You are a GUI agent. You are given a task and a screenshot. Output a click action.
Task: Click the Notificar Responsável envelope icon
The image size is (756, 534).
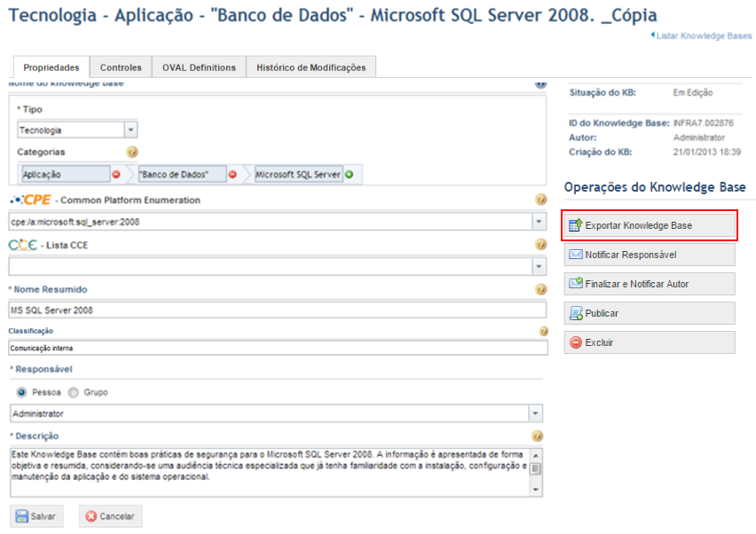coord(576,255)
